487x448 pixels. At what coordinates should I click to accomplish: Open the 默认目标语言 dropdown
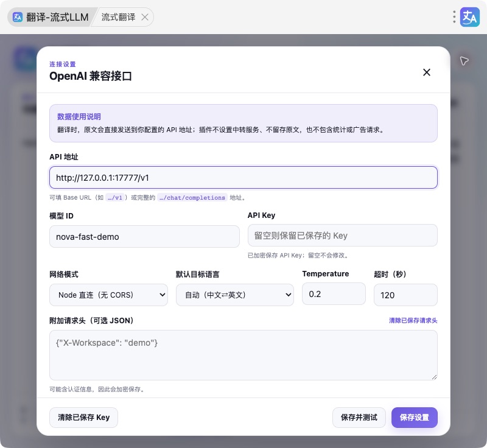[x=235, y=295]
